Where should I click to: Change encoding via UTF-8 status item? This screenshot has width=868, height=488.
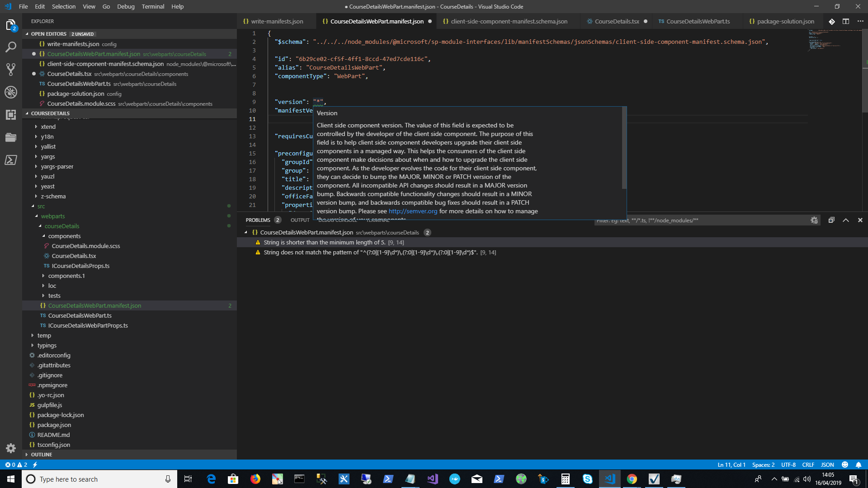788,465
